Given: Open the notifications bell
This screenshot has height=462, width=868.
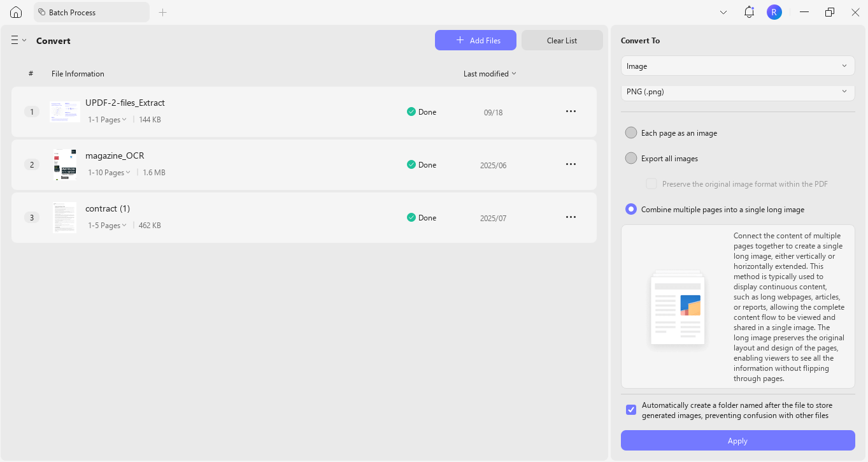Looking at the screenshot, I should [749, 12].
